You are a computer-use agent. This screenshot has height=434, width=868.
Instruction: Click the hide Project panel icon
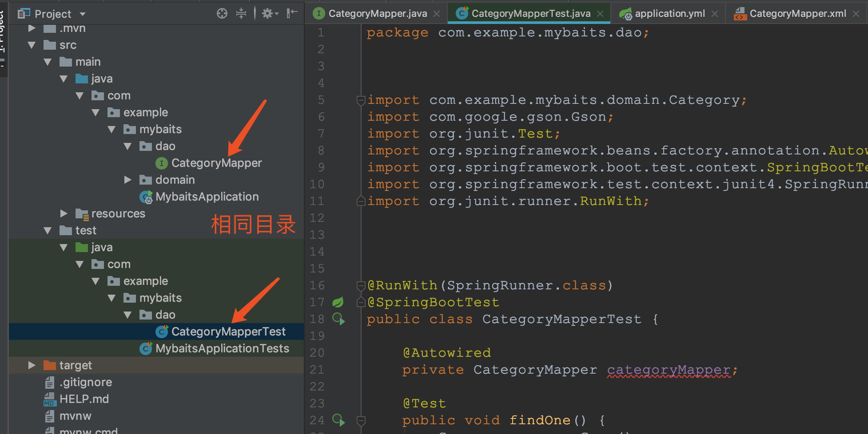(x=292, y=13)
